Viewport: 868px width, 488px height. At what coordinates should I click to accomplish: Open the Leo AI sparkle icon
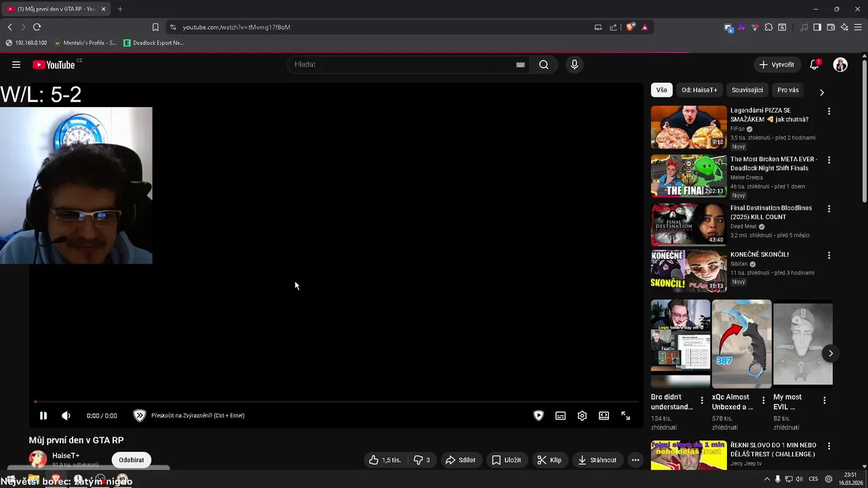844,27
